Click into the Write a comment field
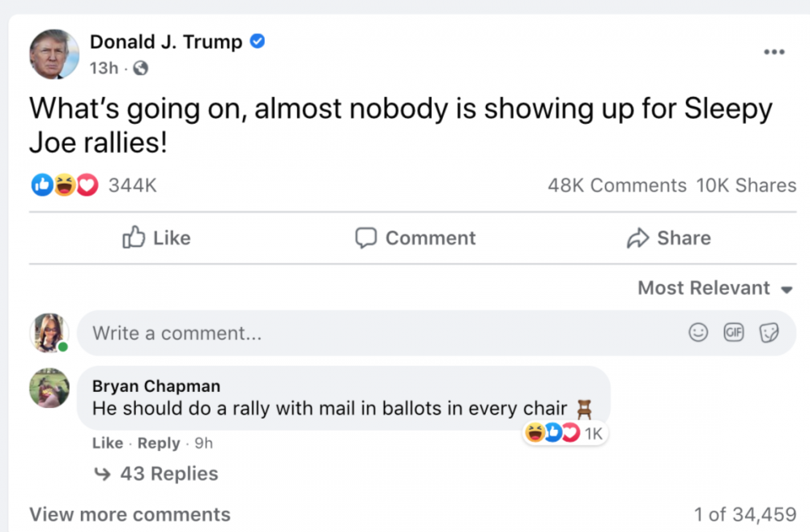 [x=364, y=333]
